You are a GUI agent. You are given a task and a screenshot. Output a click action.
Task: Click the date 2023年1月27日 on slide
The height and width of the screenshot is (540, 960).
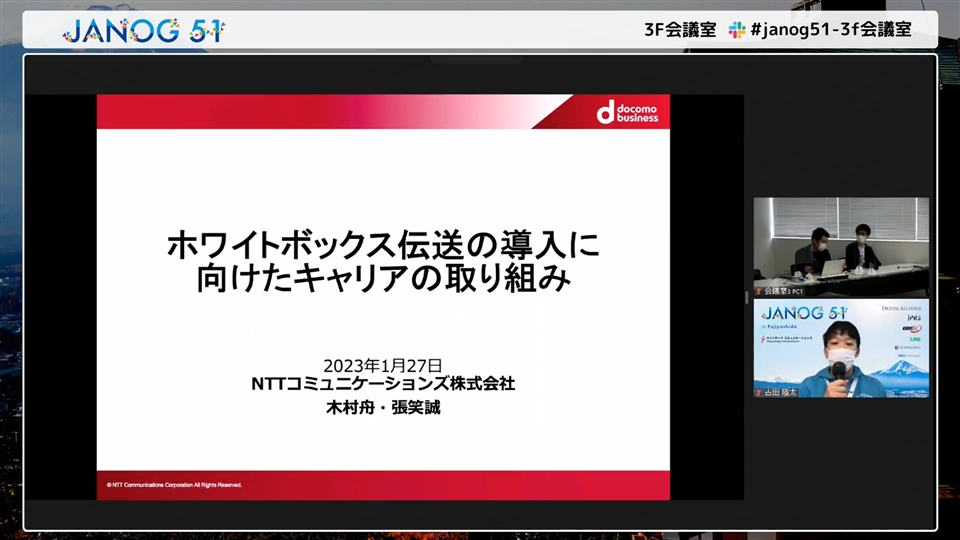[383, 366]
